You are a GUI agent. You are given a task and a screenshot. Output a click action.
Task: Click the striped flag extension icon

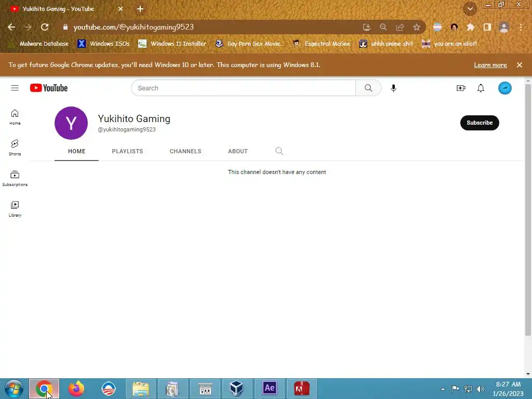click(437, 27)
